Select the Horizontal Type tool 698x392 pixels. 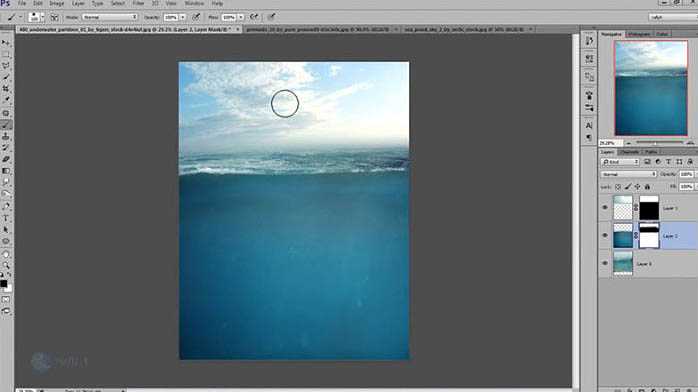pos(6,218)
